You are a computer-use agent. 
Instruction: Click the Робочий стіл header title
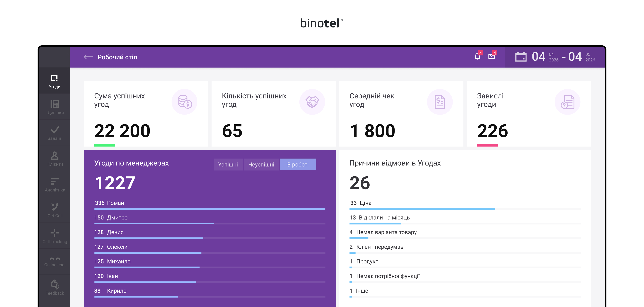click(x=117, y=57)
